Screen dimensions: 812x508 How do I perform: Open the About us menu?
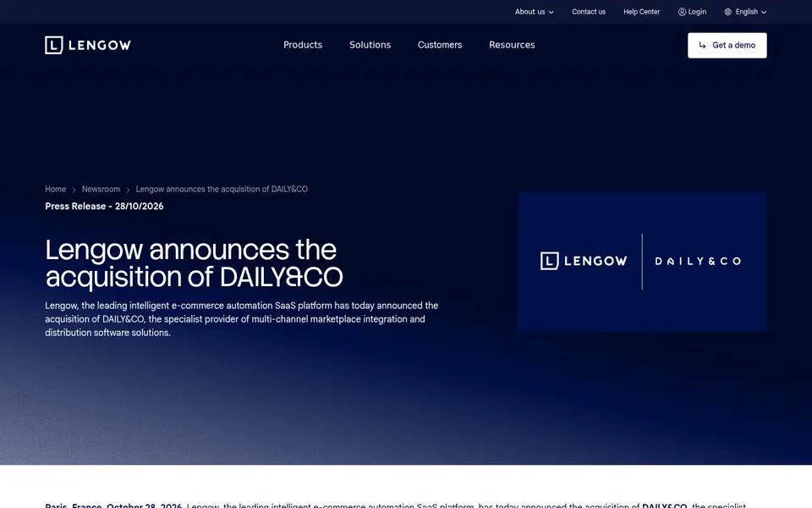pyautogui.click(x=534, y=12)
